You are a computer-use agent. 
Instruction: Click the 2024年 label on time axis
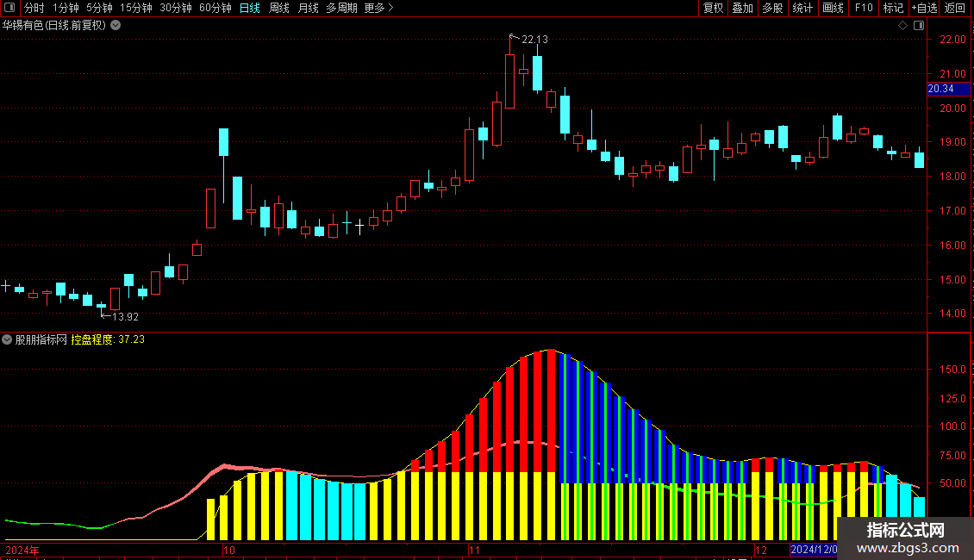click(x=22, y=550)
